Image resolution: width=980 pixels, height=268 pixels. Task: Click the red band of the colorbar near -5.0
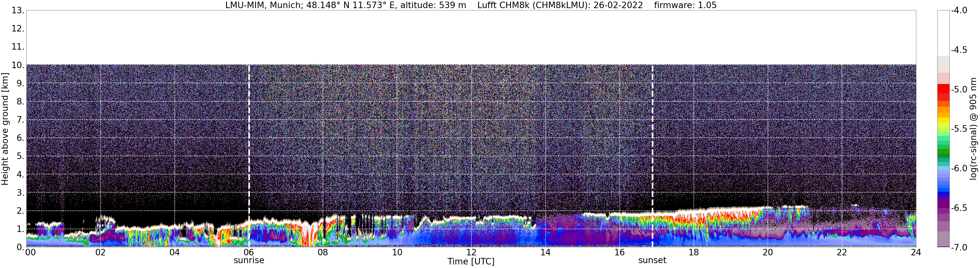coord(943,90)
